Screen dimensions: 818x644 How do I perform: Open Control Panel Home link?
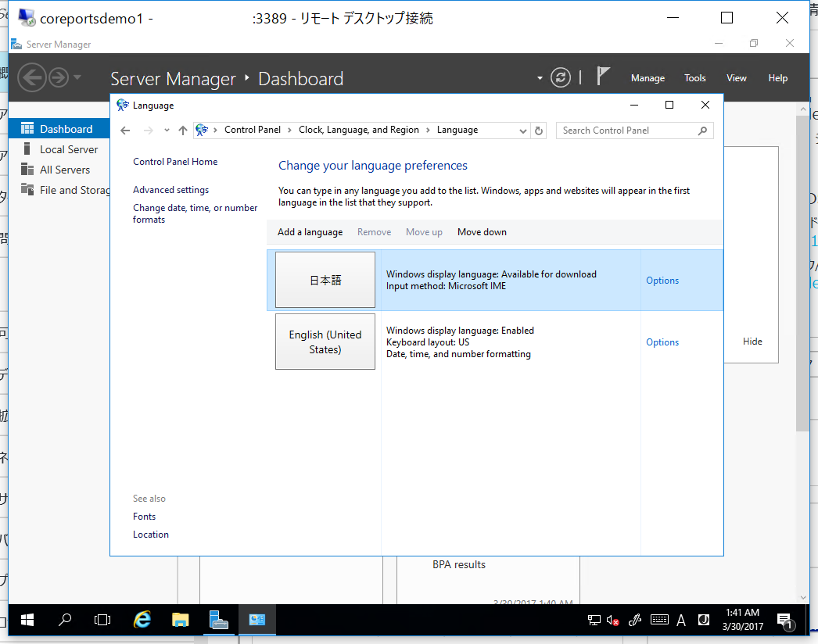pyautogui.click(x=175, y=162)
